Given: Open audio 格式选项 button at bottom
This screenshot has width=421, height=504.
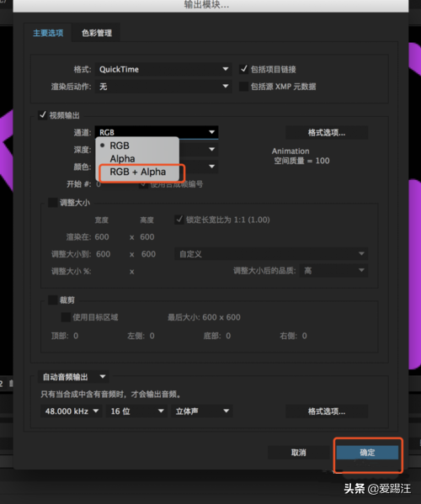Looking at the screenshot, I should coord(327,411).
